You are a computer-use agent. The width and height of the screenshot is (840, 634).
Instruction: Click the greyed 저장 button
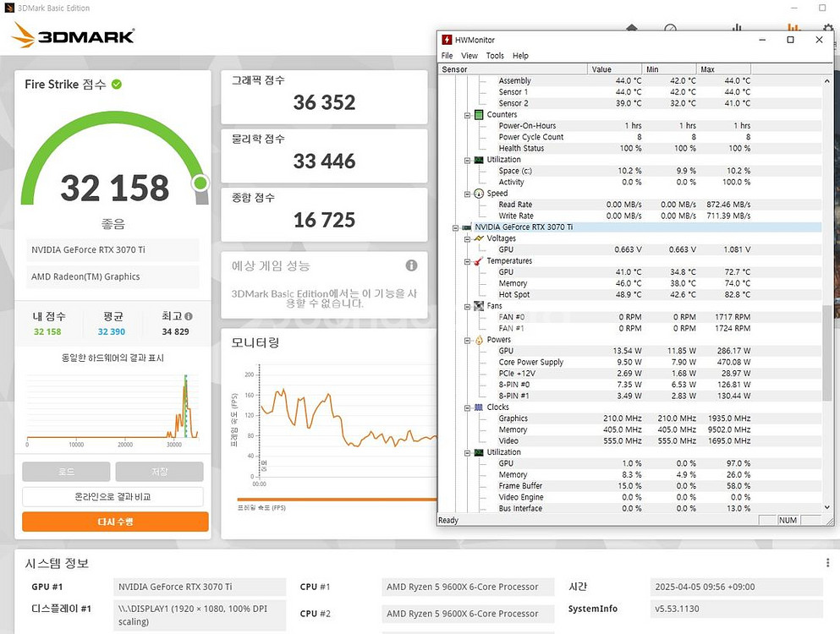click(160, 471)
